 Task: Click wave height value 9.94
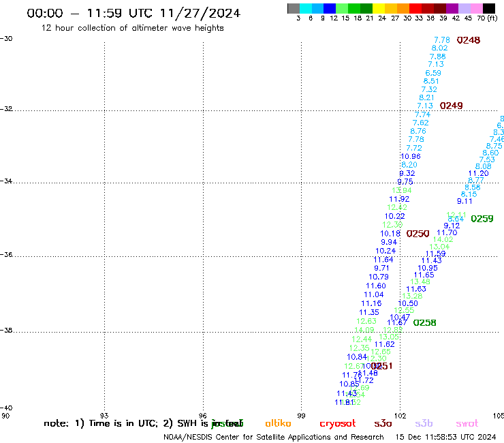pos(389,242)
